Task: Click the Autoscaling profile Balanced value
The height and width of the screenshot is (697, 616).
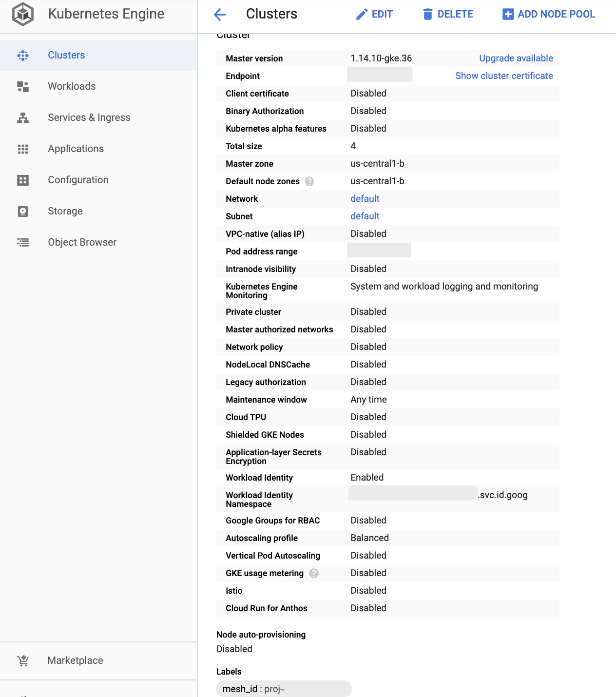Action: pyautogui.click(x=369, y=538)
